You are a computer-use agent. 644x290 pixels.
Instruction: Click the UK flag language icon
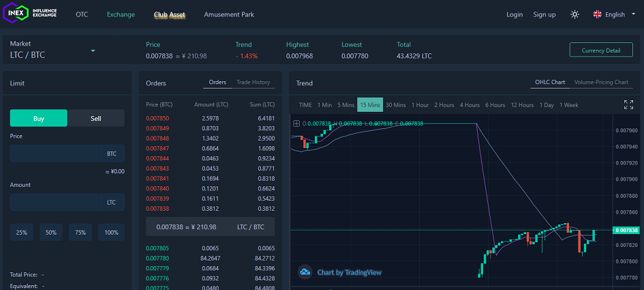[x=597, y=14]
